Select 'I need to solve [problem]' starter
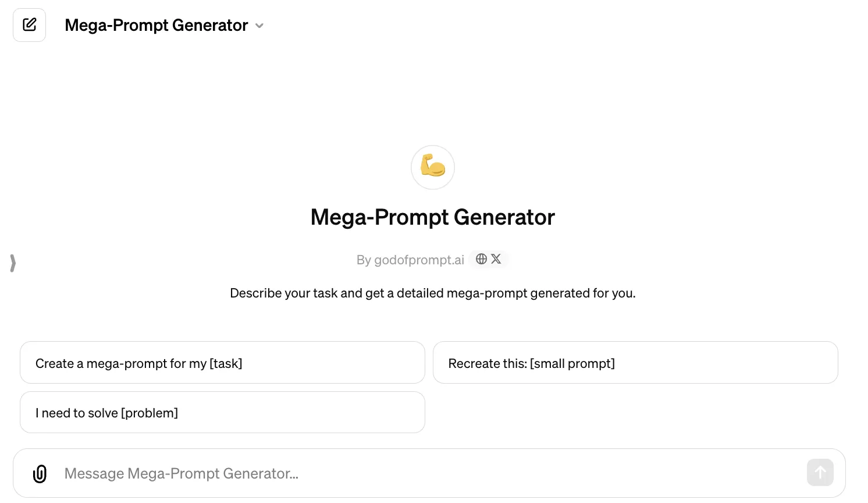Image resolution: width=868 pixels, height=503 pixels. [222, 412]
